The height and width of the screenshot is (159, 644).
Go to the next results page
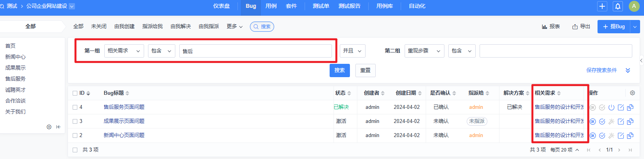click(619, 150)
